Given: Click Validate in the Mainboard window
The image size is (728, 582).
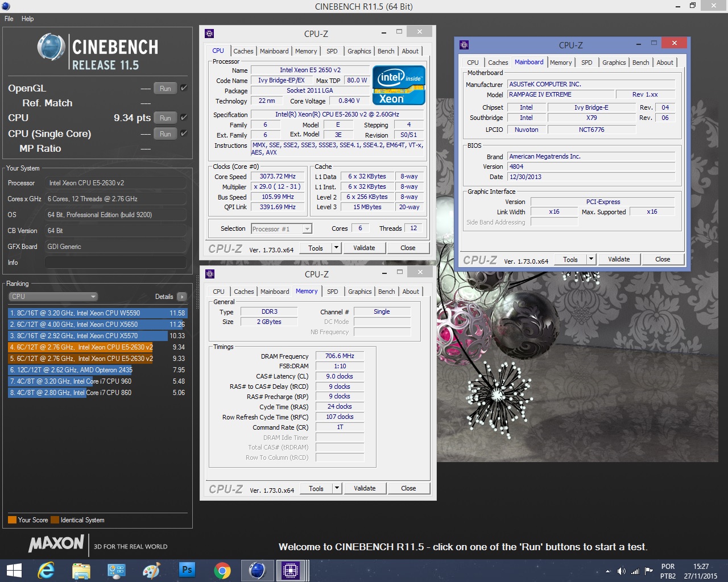Looking at the screenshot, I should pyautogui.click(x=619, y=259).
